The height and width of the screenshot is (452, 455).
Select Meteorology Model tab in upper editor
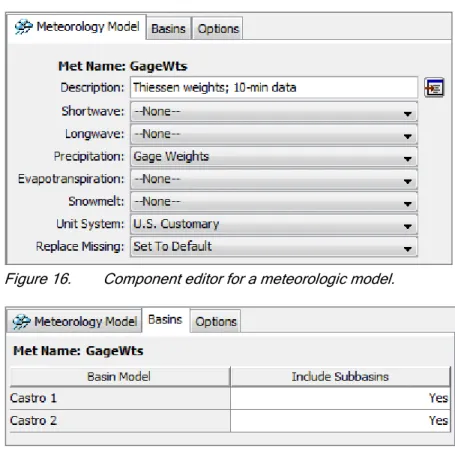(x=77, y=27)
